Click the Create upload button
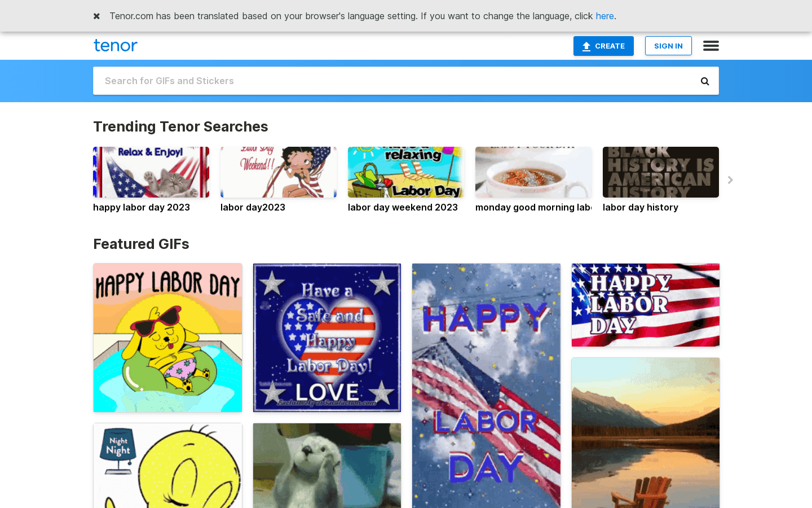Screen dimensions: 812x508 click(603, 46)
